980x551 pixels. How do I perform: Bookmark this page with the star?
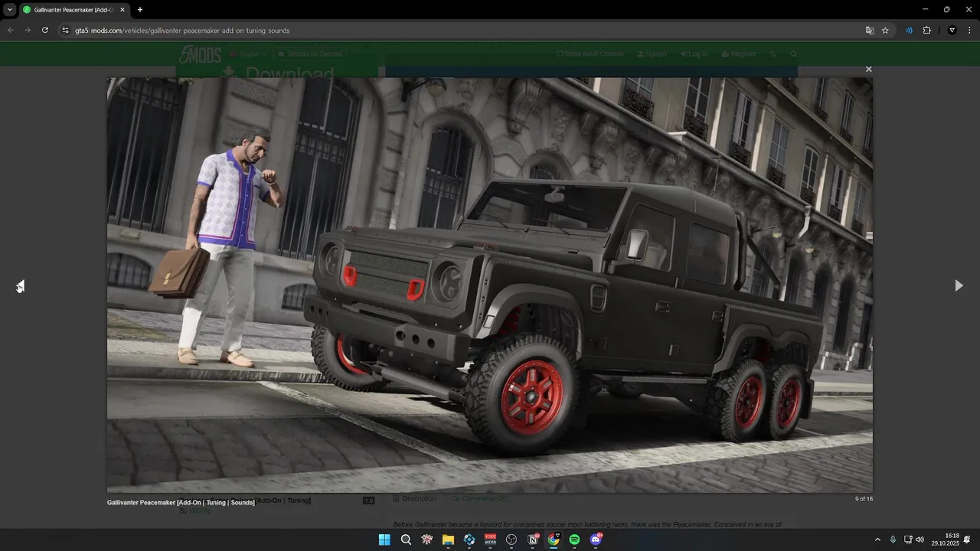[x=885, y=31]
